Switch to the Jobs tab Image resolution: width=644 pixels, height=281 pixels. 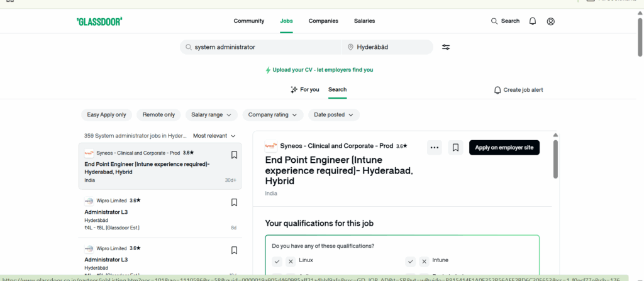coord(286,21)
